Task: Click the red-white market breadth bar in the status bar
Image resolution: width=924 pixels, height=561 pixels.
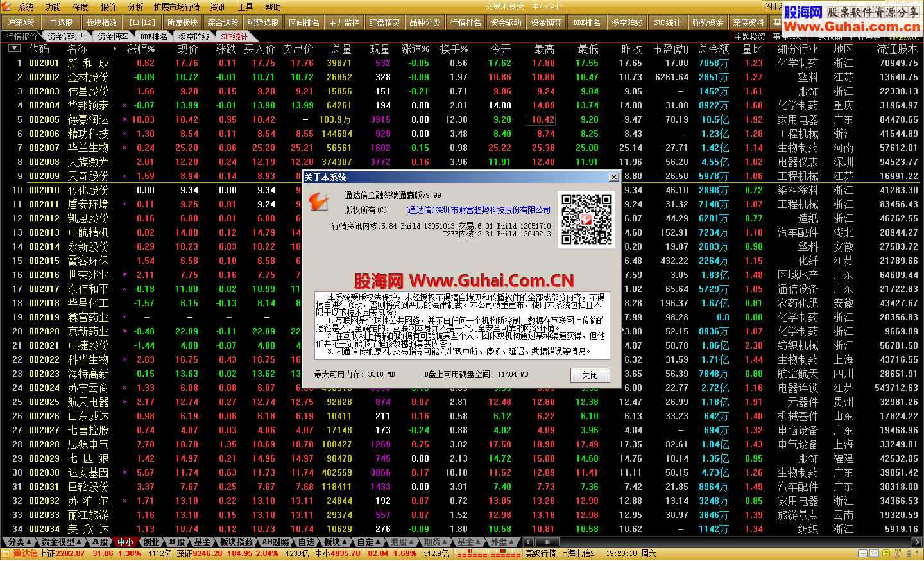Action: click(488, 553)
